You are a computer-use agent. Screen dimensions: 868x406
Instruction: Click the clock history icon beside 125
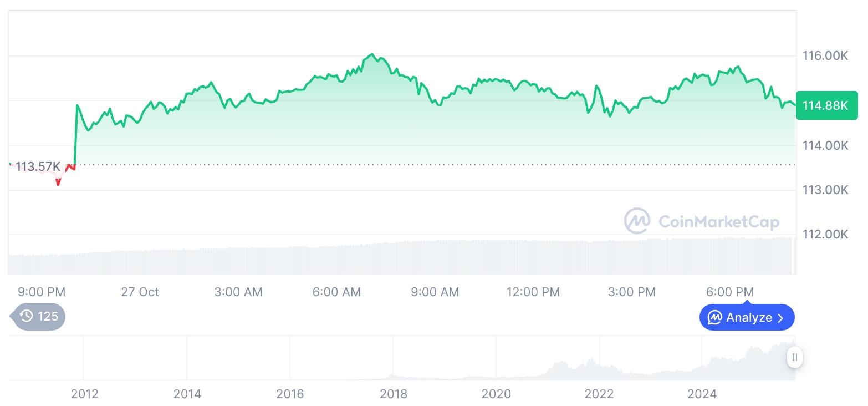(x=27, y=317)
